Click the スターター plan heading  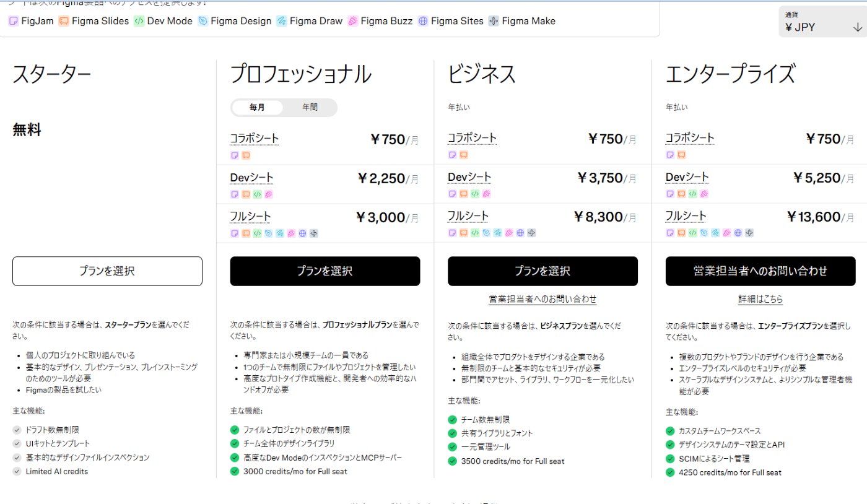click(52, 74)
